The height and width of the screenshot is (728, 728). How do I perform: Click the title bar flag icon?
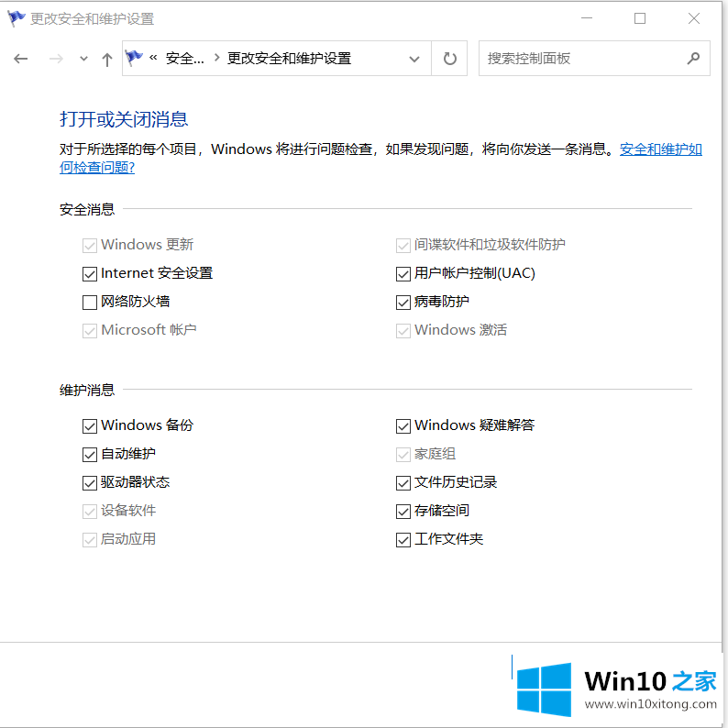coord(17,18)
